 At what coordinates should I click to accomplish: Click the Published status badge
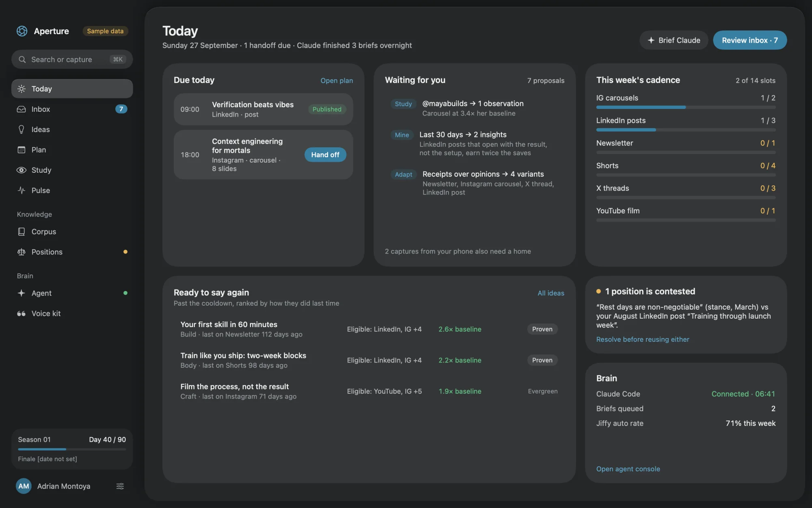(327, 109)
